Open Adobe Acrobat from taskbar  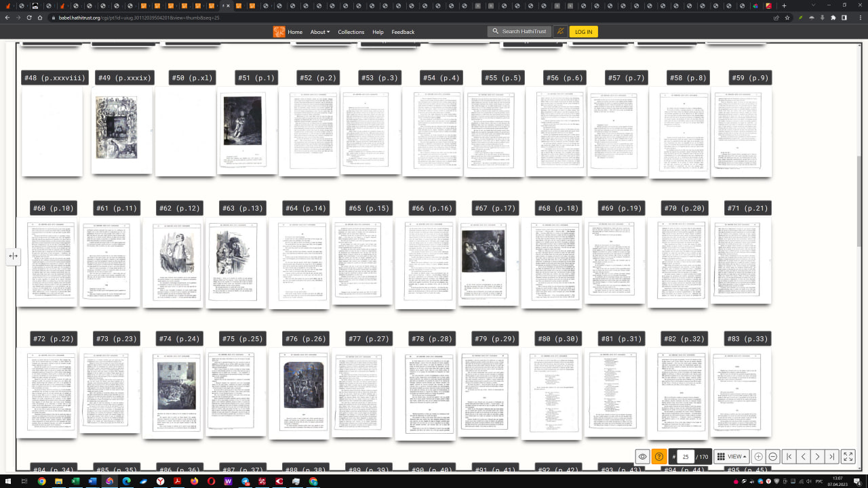[x=177, y=481]
